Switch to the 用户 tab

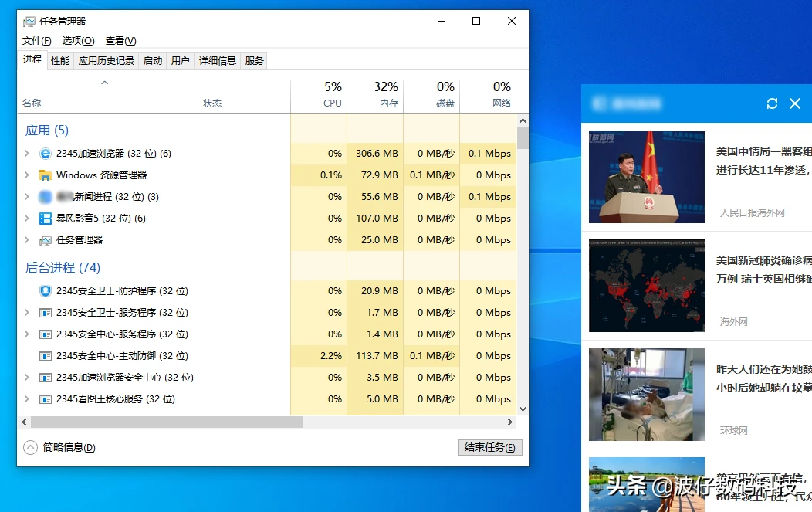pos(180,61)
